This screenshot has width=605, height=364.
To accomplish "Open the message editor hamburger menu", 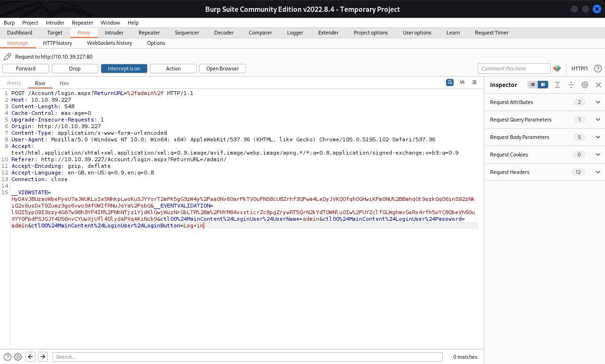I will 474,82.
